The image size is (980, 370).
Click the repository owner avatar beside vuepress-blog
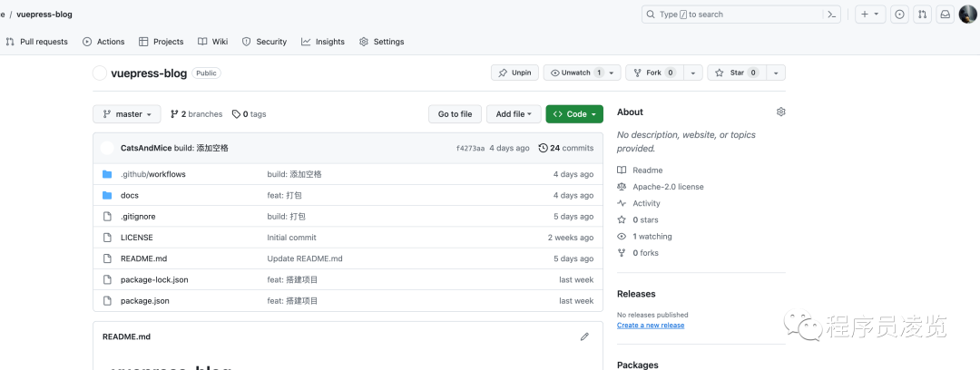point(100,73)
